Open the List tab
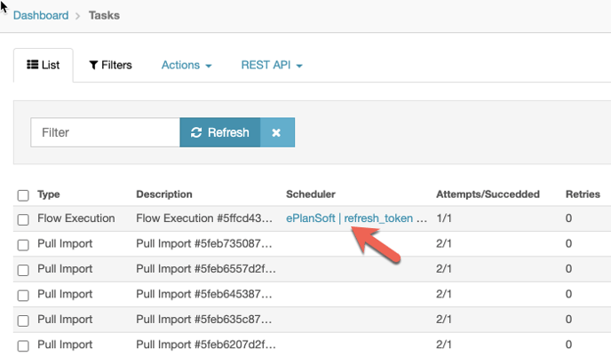The width and height of the screenshot is (611, 364). pos(44,65)
